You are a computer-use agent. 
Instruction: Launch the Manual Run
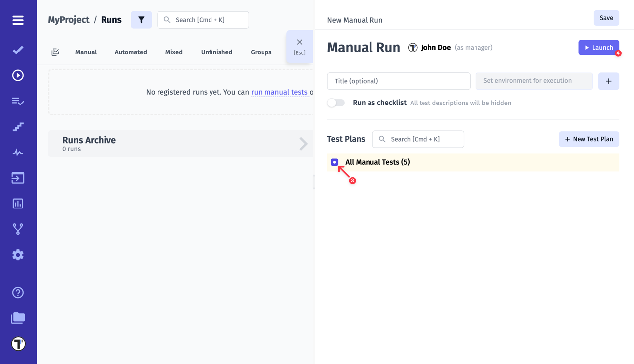pyautogui.click(x=599, y=47)
